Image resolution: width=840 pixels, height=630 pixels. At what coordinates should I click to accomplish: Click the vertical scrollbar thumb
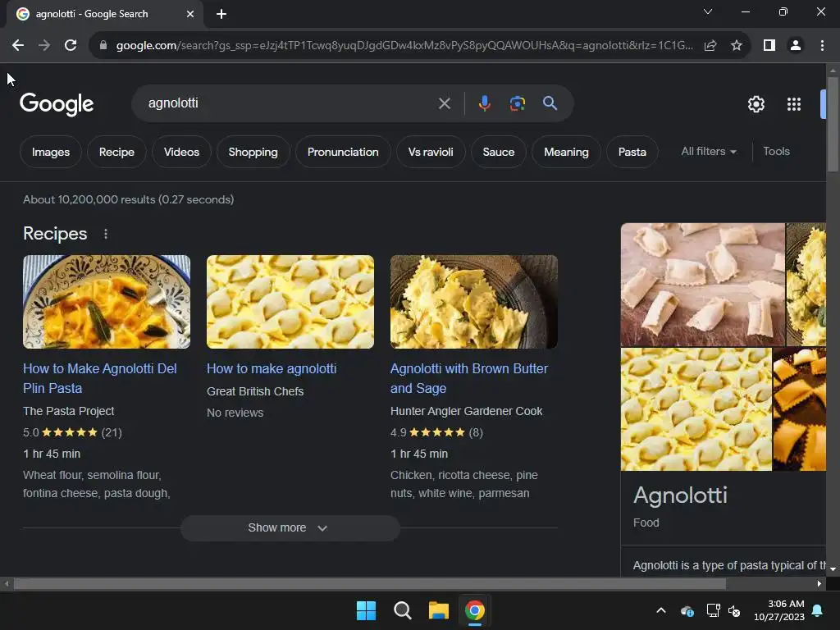point(833,125)
